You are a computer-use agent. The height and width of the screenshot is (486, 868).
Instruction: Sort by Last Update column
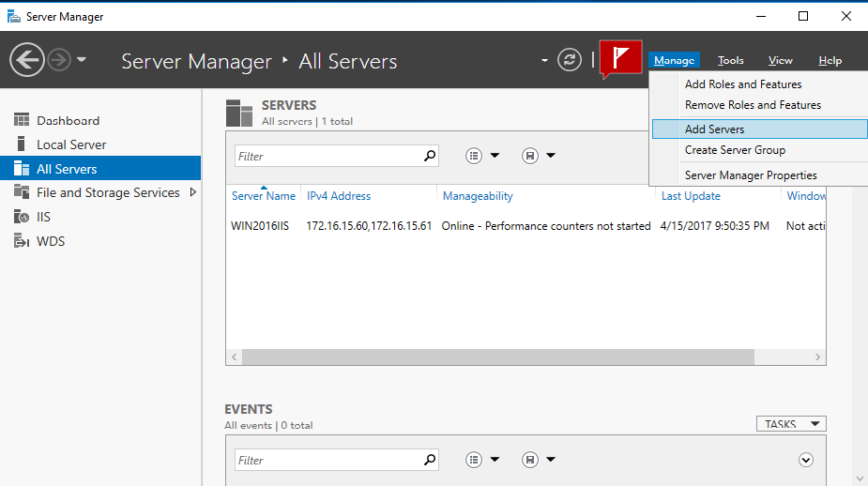[691, 196]
